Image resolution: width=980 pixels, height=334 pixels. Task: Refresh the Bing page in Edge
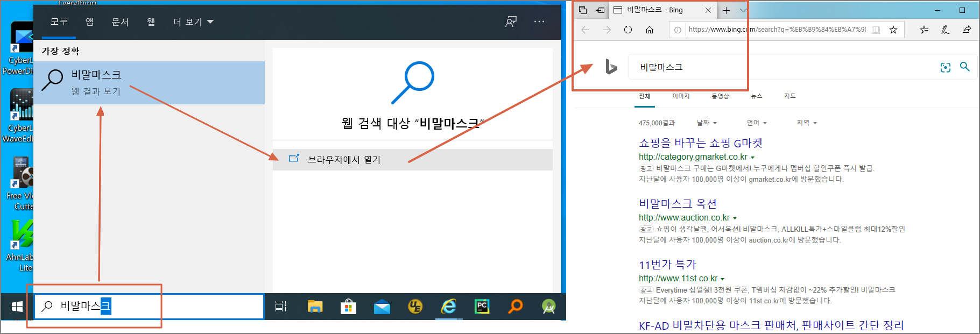click(x=628, y=30)
